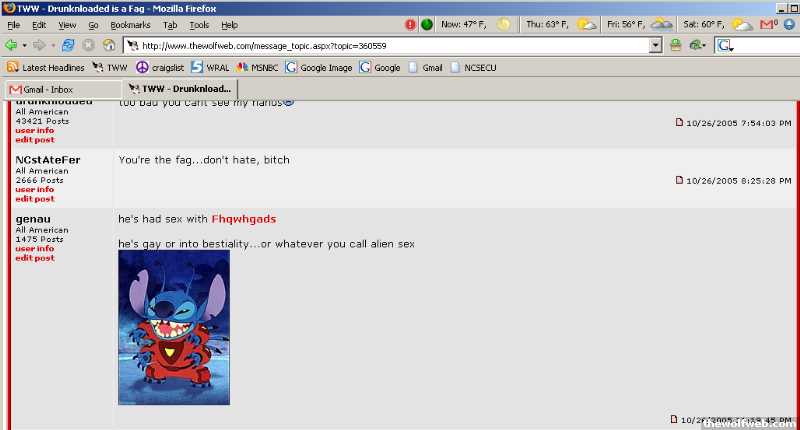Click the Thu: 63° F forecast text
This screenshot has height=430, width=800.
[x=547, y=24]
